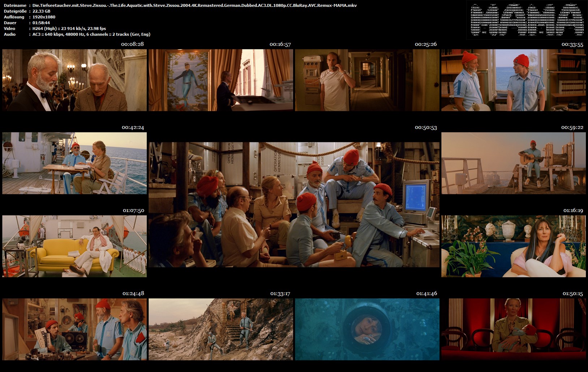
Task: Click the "01:58:44" duration value
Action: click(41, 23)
